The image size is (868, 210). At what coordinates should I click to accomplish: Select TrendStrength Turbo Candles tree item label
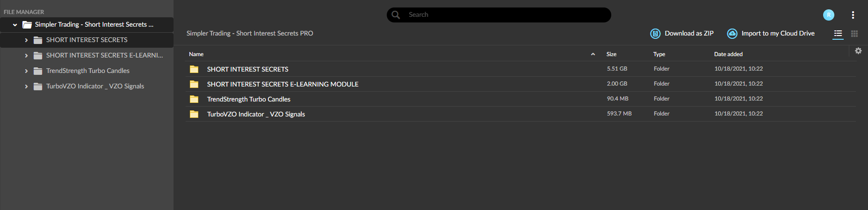pyautogui.click(x=88, y=71)
